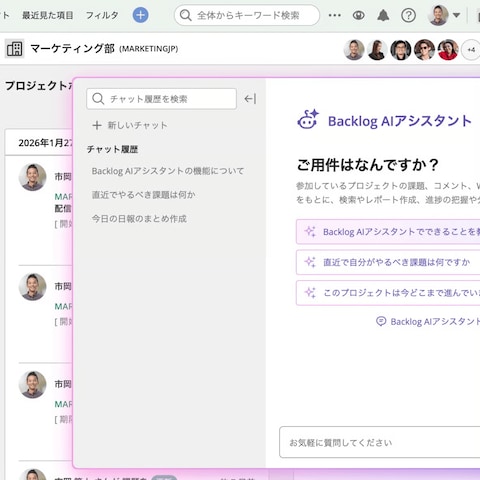Click sparkle icon on '直近で自分が' suggestion
This screenshot has height=480, width=480.
point(310,262)
